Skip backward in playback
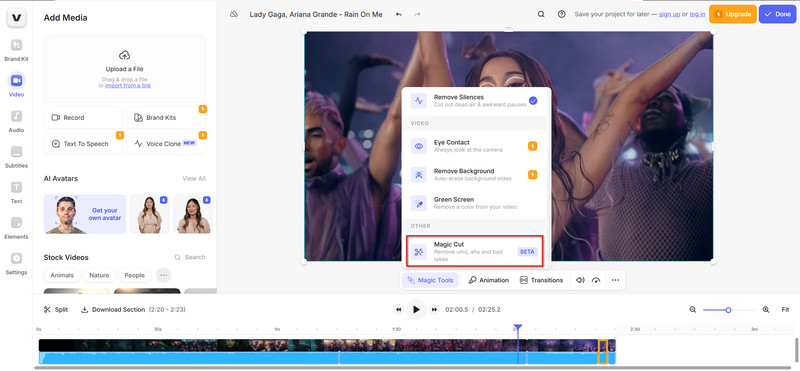800x371 pixels. 398,310
